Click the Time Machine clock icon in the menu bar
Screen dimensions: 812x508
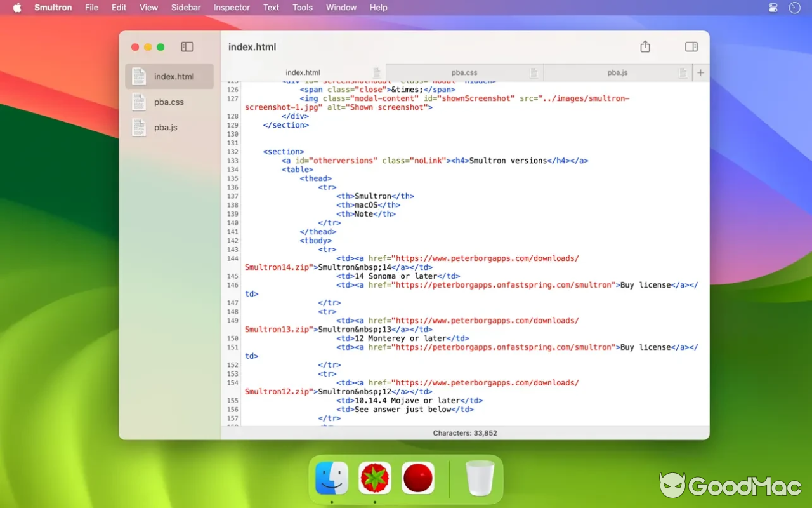click(795, 8)
